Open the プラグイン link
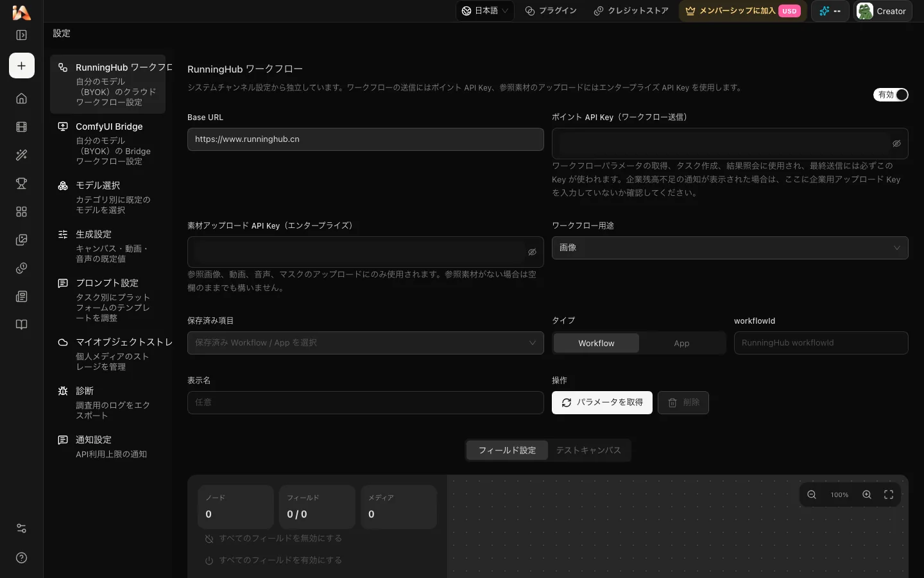Viewport: 924px width, 578px height. (x=551, y=11)
